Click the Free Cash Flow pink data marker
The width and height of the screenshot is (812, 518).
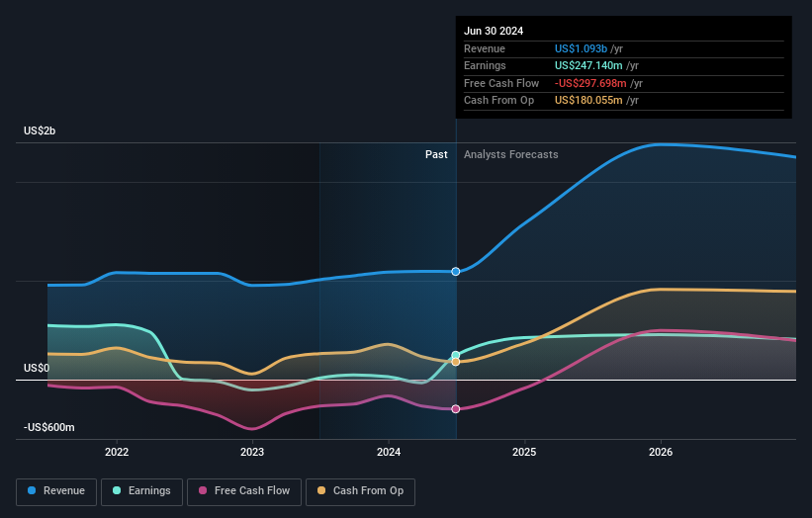(x=456, y=409)
